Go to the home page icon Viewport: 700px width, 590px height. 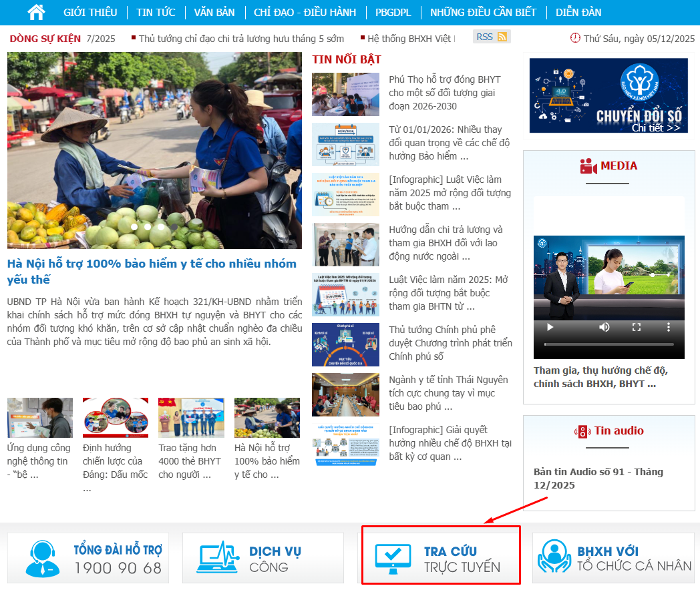coord(36,12)
